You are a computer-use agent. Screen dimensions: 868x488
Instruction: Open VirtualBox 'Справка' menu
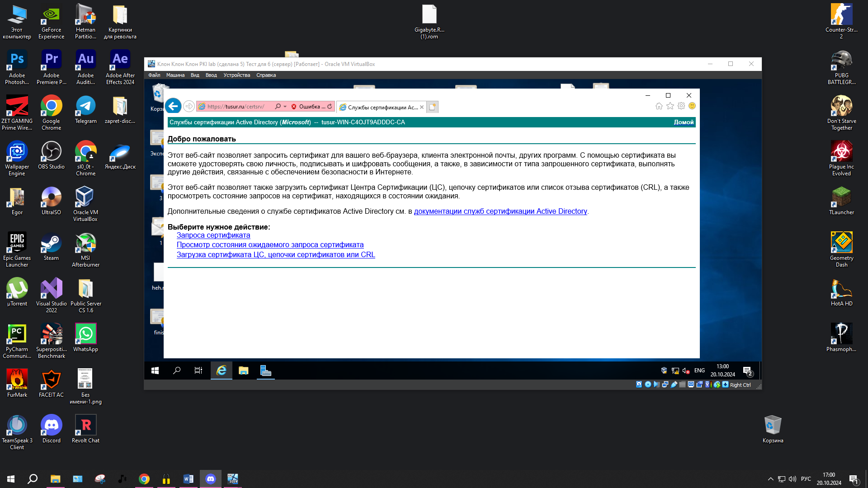click(x=266, y=75)
